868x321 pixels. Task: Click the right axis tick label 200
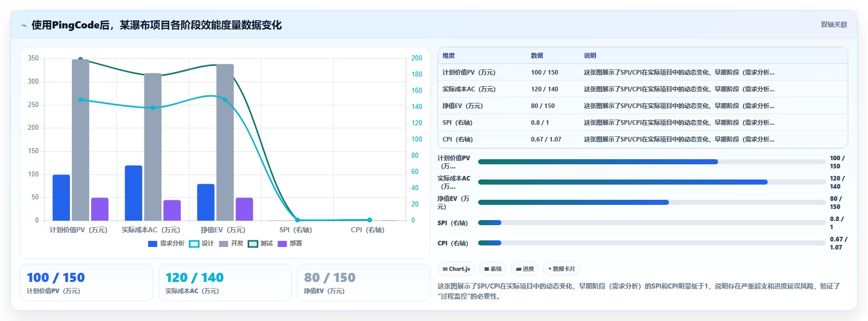(x=417, y=58)
